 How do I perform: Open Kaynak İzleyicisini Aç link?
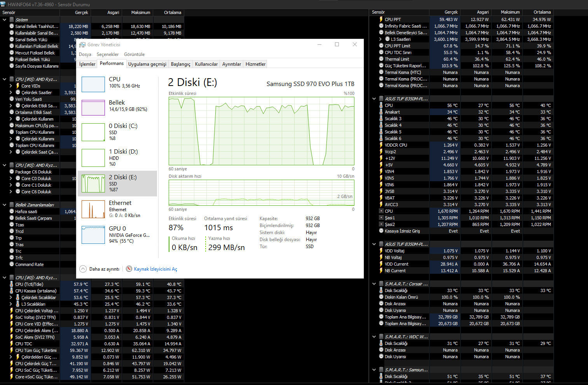tap(155, 269)
